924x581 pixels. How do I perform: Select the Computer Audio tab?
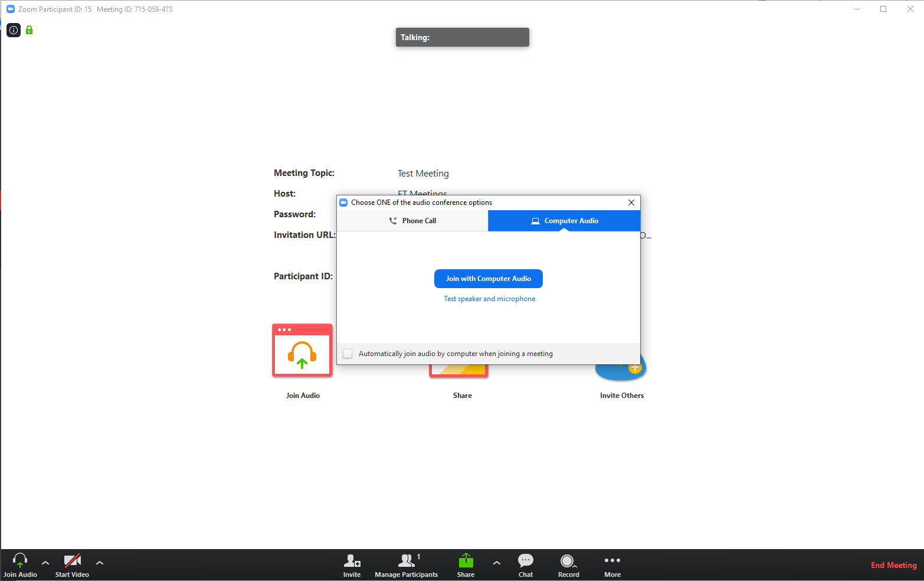[x=564, y=221]
